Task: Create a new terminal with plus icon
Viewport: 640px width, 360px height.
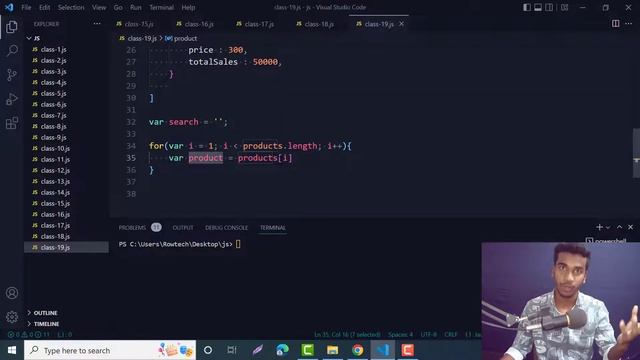Action: click(599, 227)
